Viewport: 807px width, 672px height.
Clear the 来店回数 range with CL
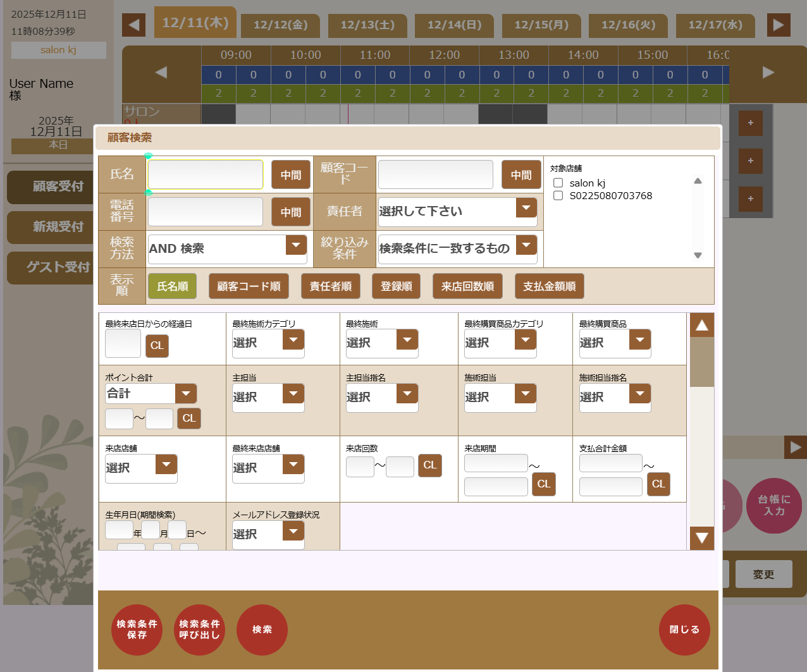[430, 465]
